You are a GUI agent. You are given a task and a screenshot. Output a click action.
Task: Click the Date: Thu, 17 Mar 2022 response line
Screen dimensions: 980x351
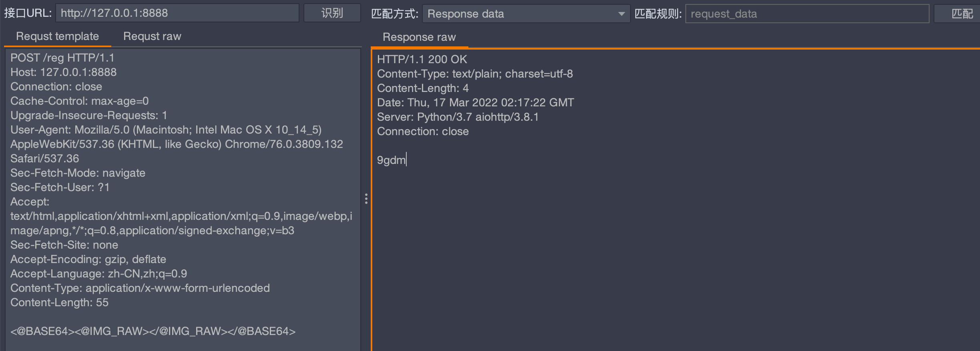475,103
